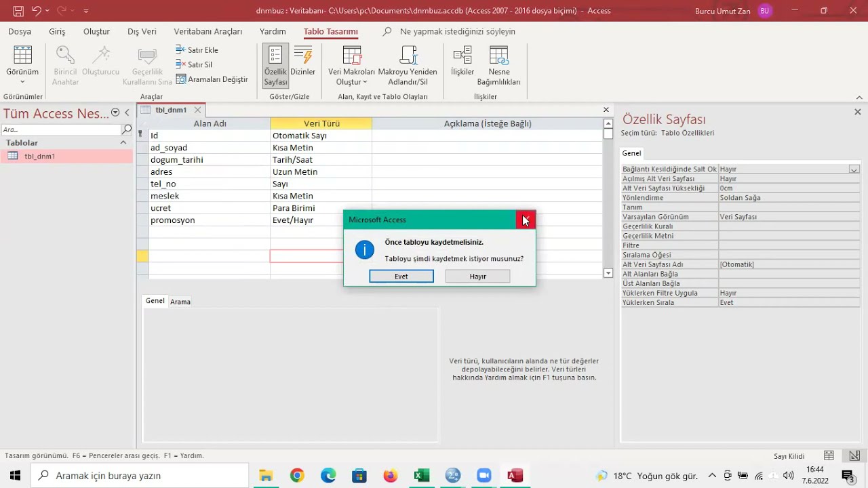Click the İlişkiler relationships icon
The width and height of the screenshot is (868, 488).
coord(462,61)
